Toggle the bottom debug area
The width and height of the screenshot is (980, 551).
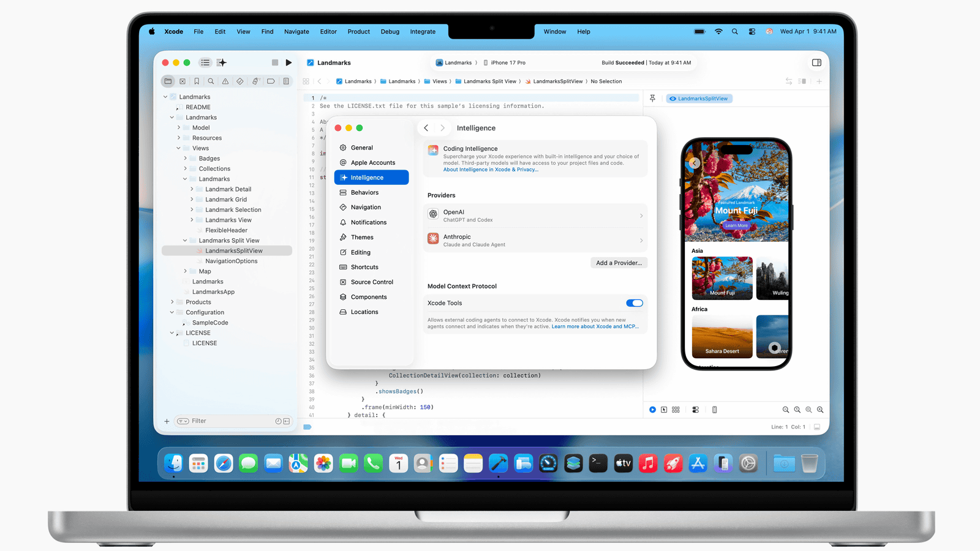point(816,427)
